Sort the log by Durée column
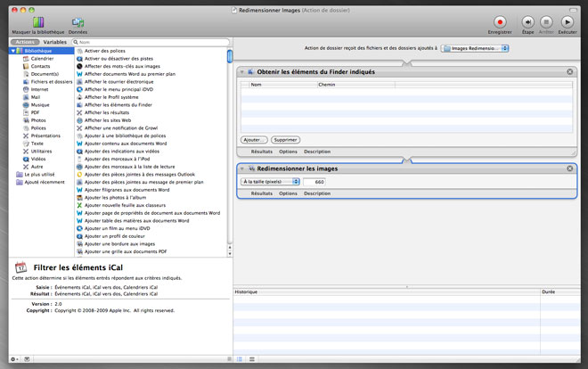Image resolution: width=588 pixels, height=369 pixels. (x=560, y=291)
